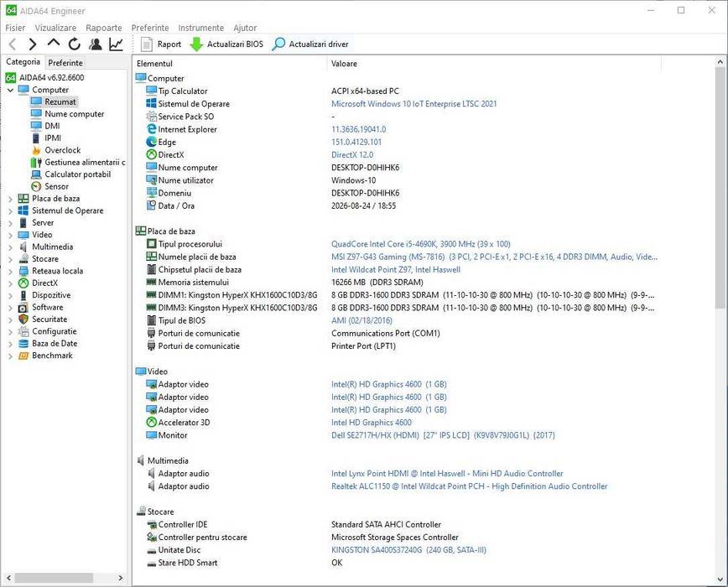
Task: Open the Dell SE2717H/HX monitor link
Action: [x=443, y=435]
